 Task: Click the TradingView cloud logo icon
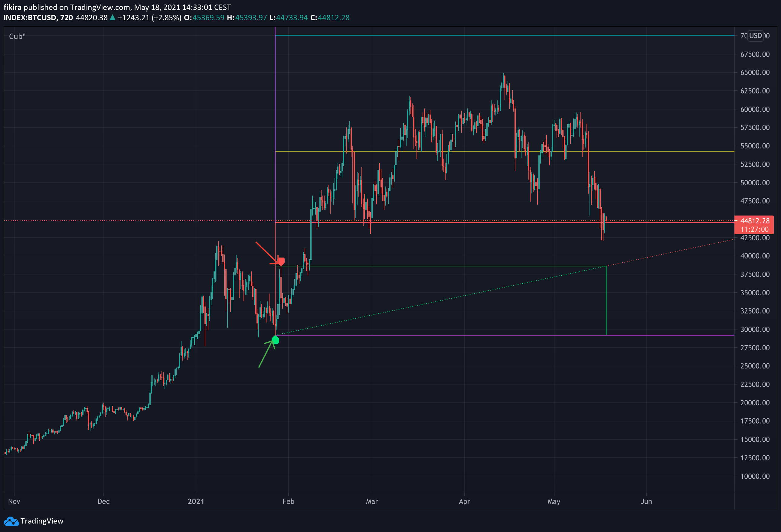coord(11,521)
